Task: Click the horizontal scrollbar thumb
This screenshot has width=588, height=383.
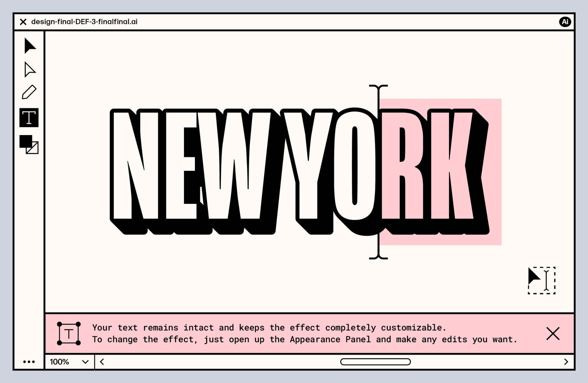Action: tap(375, 362)
